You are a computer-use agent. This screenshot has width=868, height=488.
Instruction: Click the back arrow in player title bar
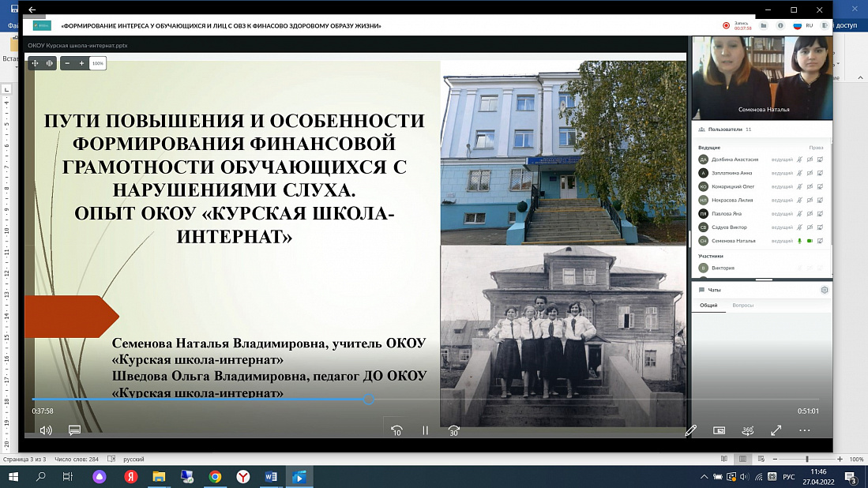[x=32, y=9]
